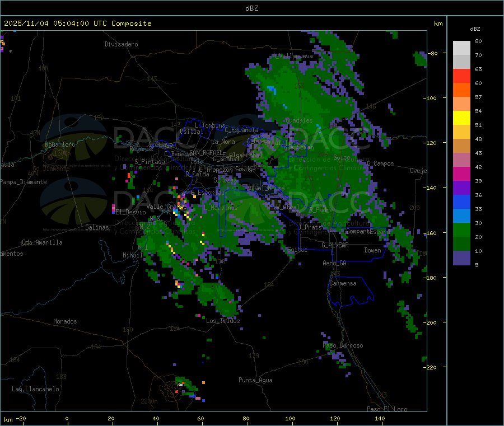Click the 'dBZ' title at top center
This screenshot has width=504, height=426.
click(251, 8)
